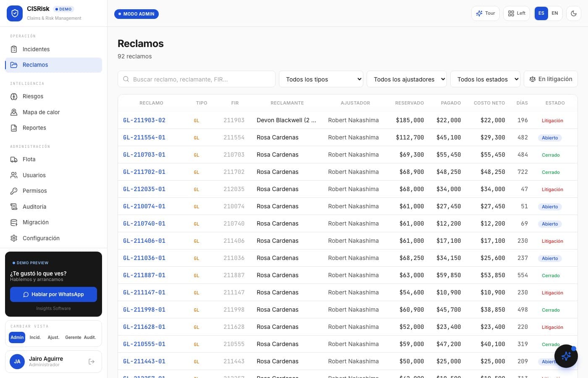This screenshot has height=378, width=588.
Task: Sort by the RESERVADO column header
Action: [x=409, y=103]
